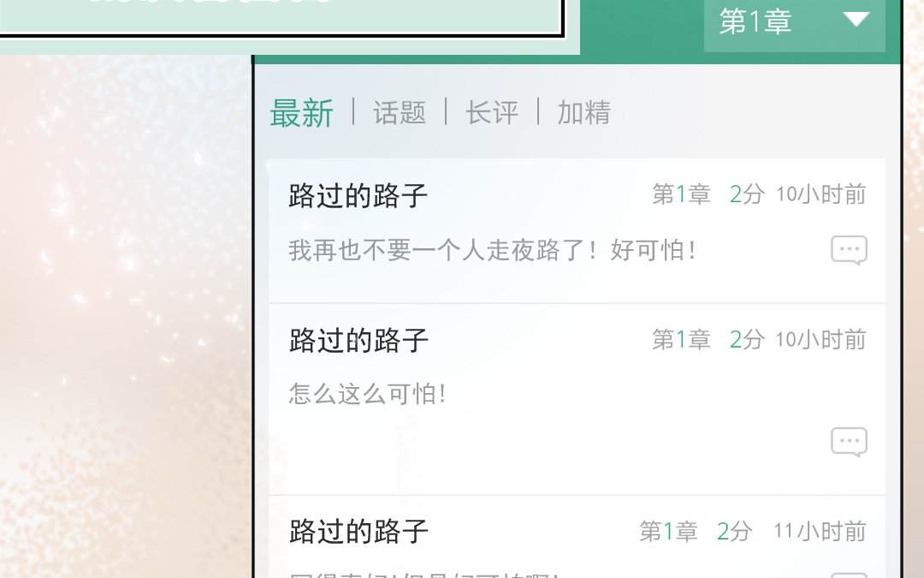The height and width of the screenshot is (578, 924).
Task: Click reply bubble icon on 好可怕 comment
Action: coord(850,250)
